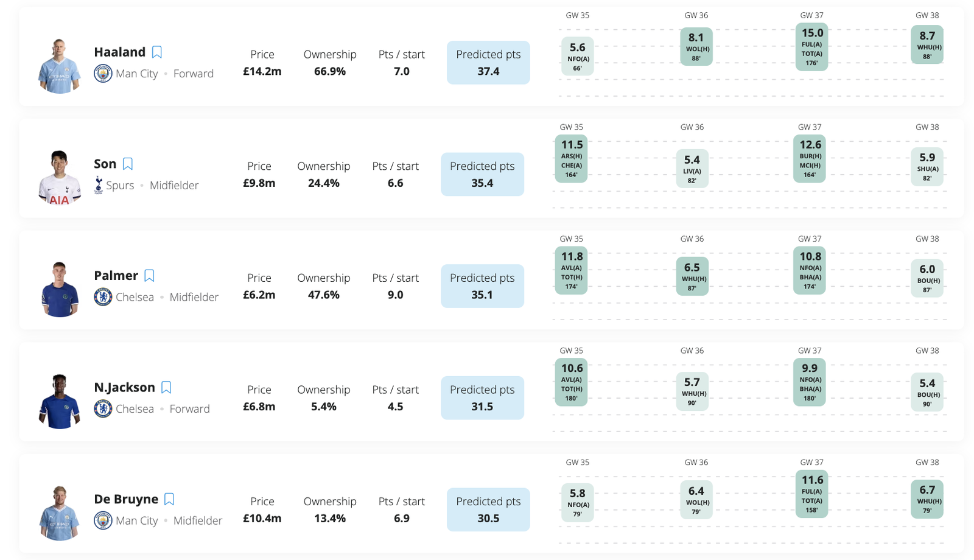The height and width of the screenshot is (560, 974).
Task: Click the Haaland player name
Action: click(x=120, y=52)
